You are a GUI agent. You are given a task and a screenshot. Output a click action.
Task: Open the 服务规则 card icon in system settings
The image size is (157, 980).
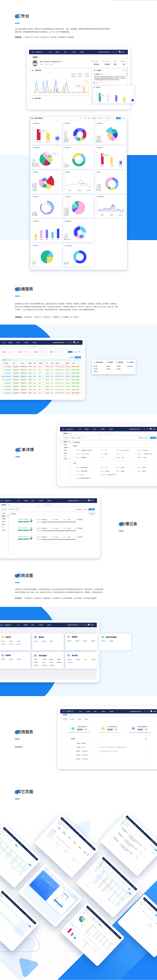69,637
